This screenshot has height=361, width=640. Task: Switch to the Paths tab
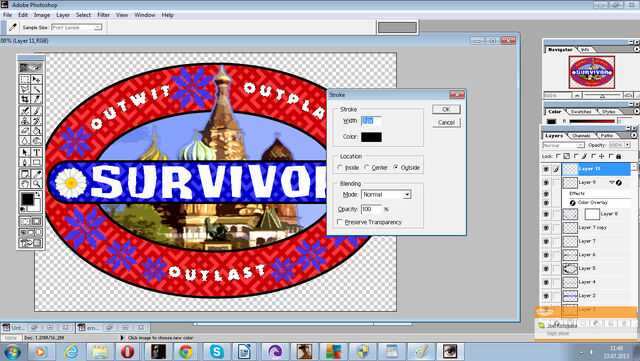coord(607,135)
